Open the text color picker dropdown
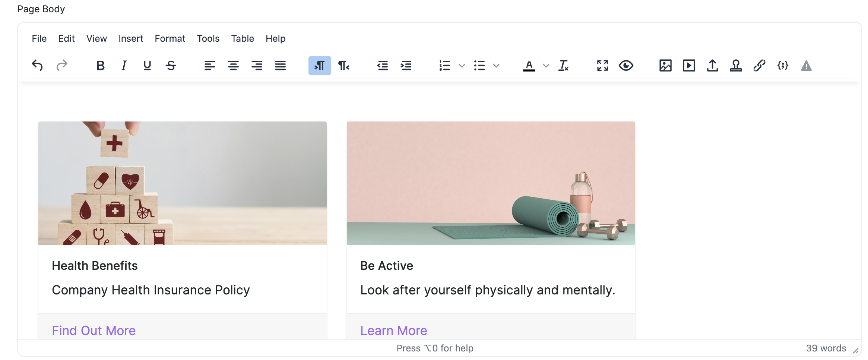Image resolution: width=868 pixels, height=360 pixels. pos(546,66)
